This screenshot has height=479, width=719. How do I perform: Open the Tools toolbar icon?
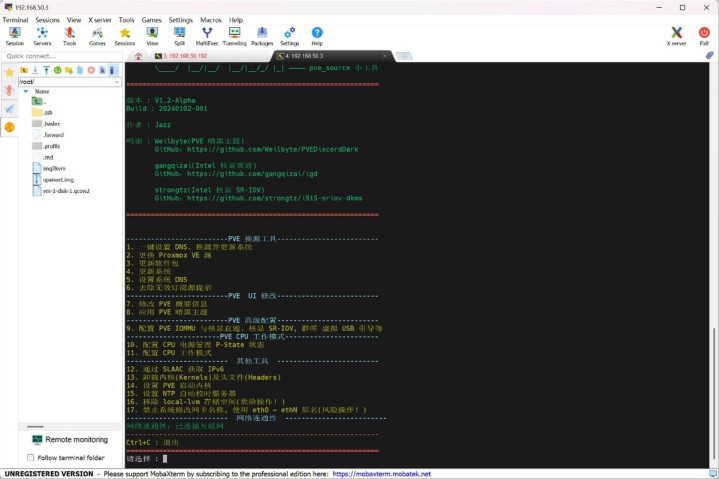coord(70,36)
